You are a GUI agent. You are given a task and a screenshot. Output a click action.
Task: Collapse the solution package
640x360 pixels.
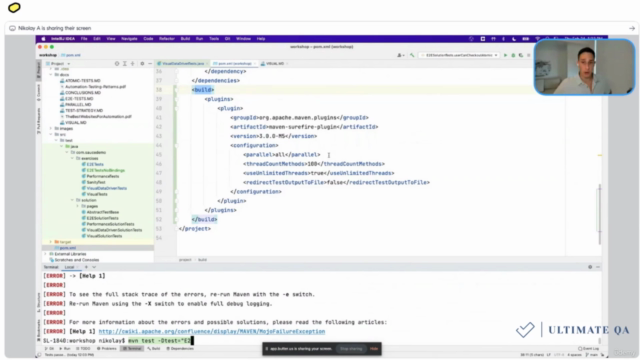coord(72,200)
